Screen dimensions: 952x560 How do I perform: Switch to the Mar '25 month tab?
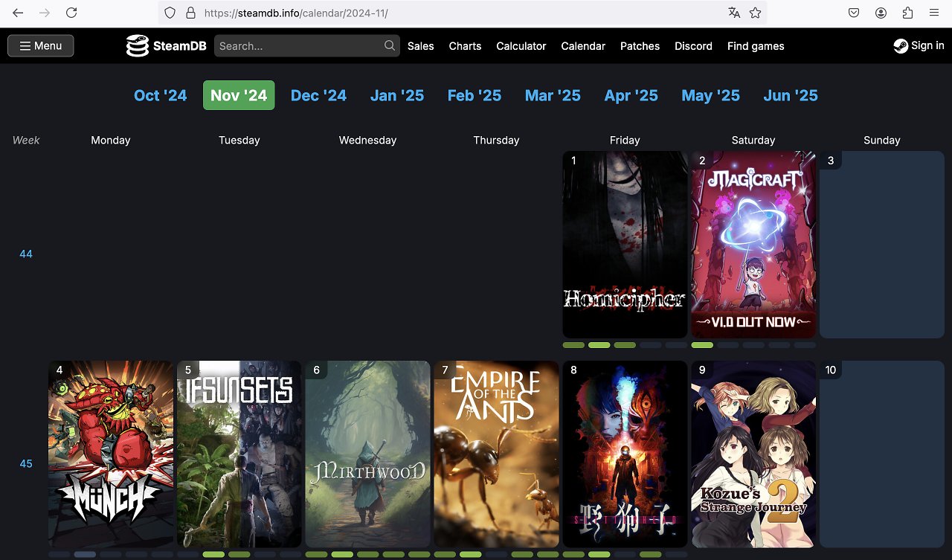553,95
